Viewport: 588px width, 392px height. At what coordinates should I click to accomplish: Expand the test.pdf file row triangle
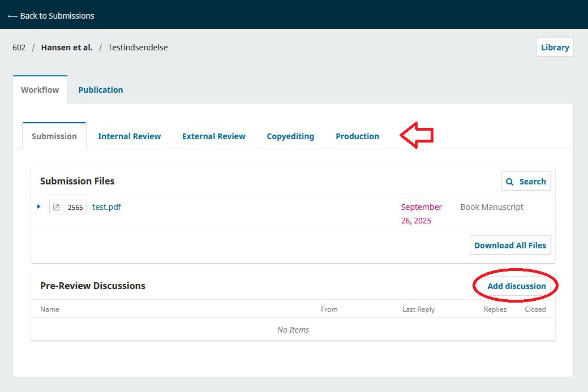tap(39, 206)
